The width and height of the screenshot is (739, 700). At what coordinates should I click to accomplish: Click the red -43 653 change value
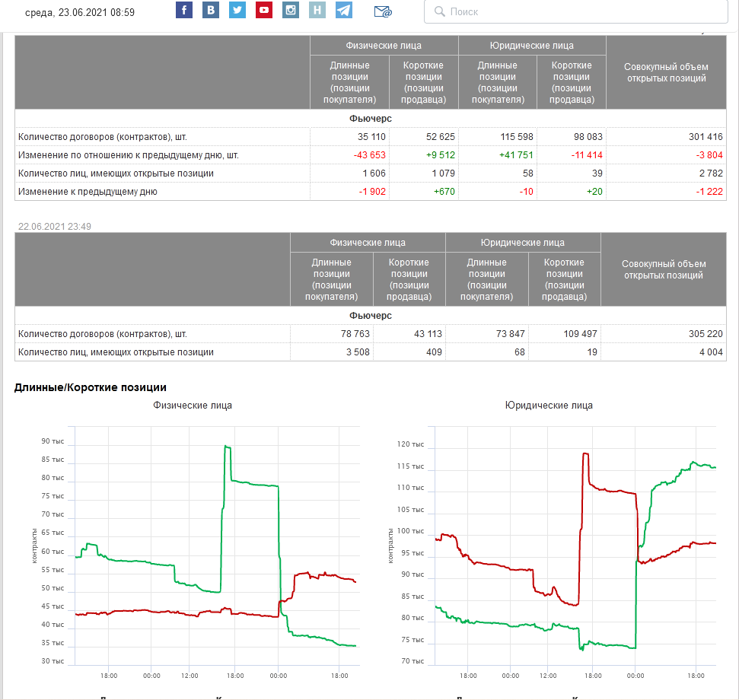click(x=369, y=155)
